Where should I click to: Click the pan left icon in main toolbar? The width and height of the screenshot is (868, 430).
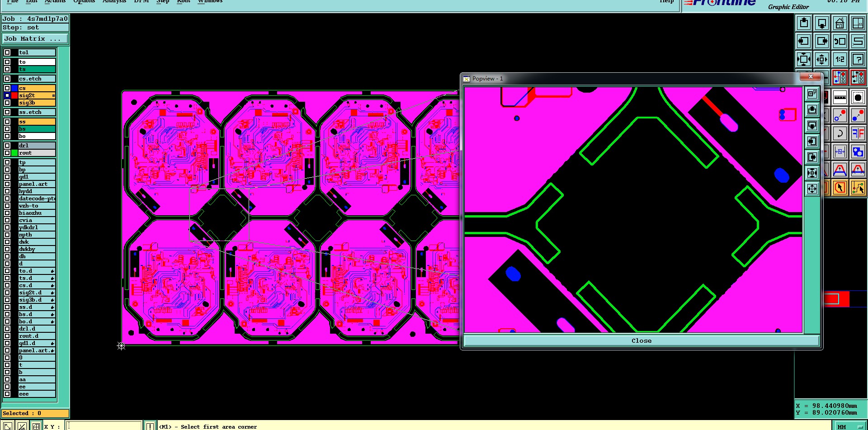pyautogui.click(x=804, y=41)
